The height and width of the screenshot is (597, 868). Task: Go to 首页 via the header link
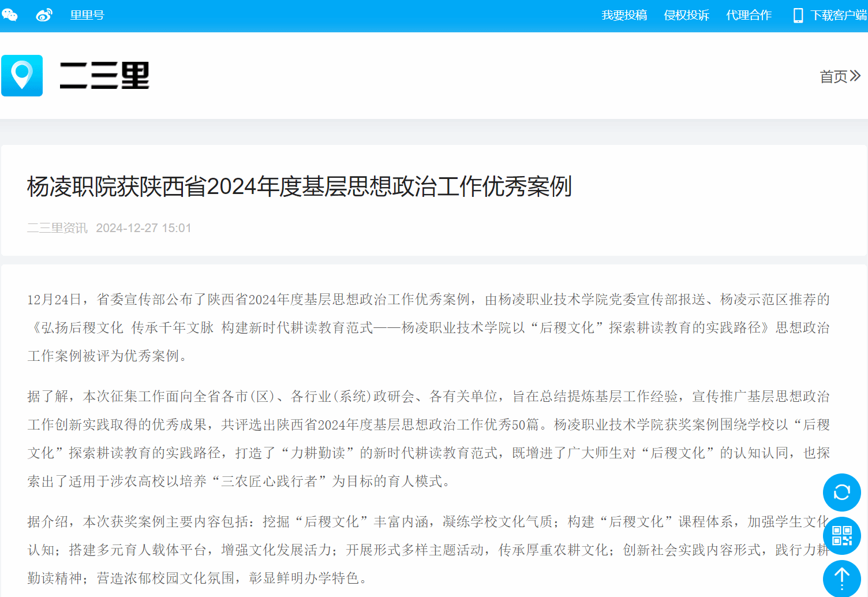click(833, 76)
